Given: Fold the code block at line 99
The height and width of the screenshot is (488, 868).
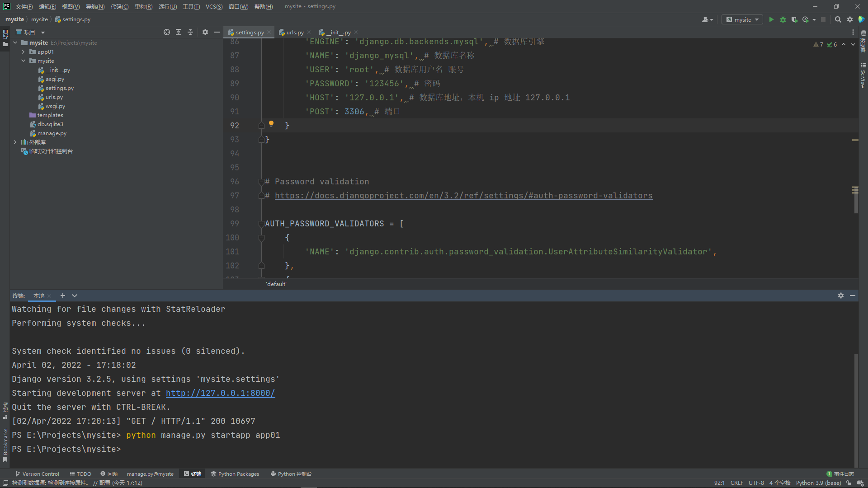Looking at the screenshot, I should click(x=261, y=224).
